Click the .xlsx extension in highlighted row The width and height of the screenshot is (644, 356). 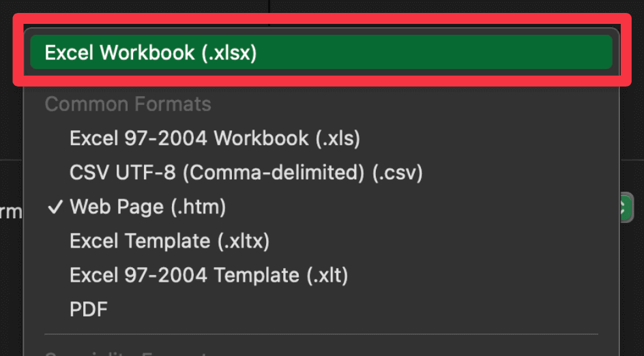click(x=229, y=53)
